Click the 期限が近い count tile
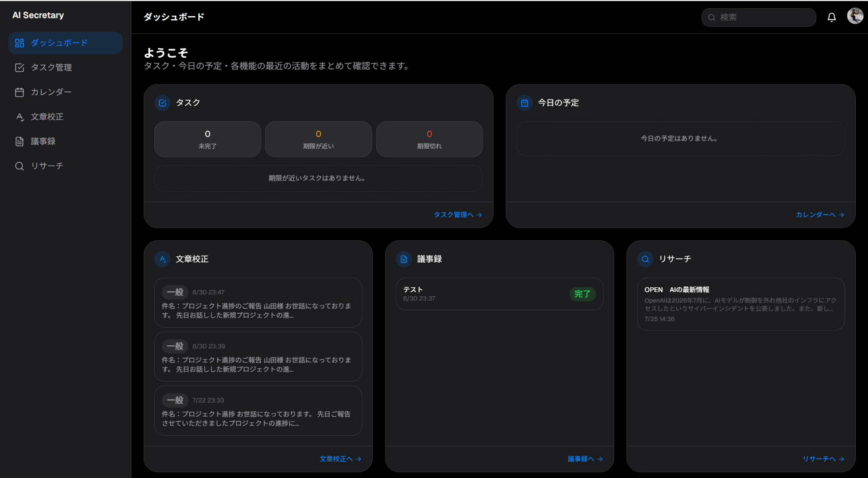Viewport: 868px width, 478px height. point(318,139)
